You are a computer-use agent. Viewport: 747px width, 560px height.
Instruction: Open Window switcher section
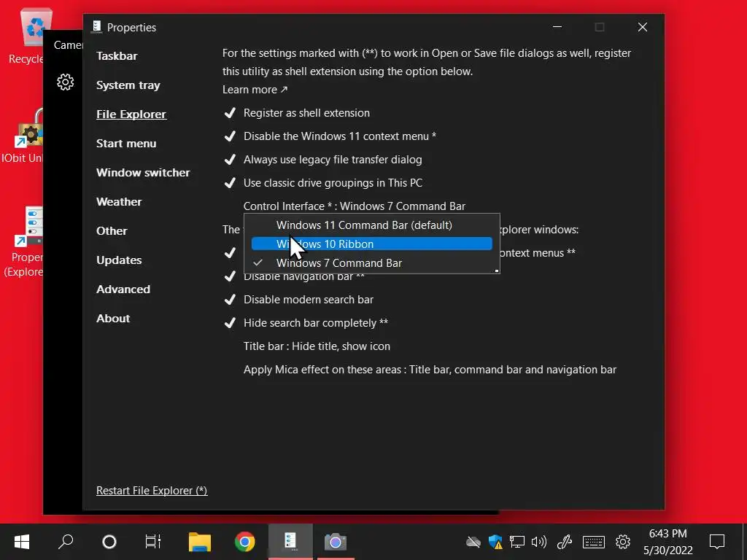(143, 172)
